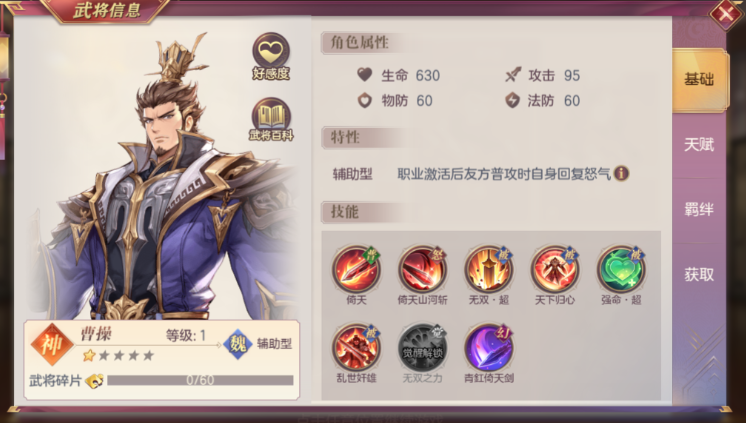
Task: Select the 乱世奸雄 skill icon
Action: click(356, 348)
